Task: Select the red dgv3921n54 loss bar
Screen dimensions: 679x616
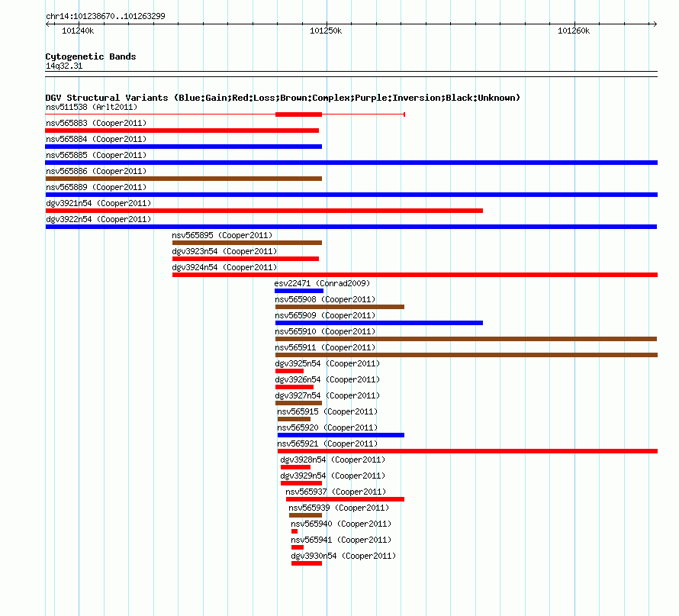Action: pyautogui.click(x=264, y=211)
